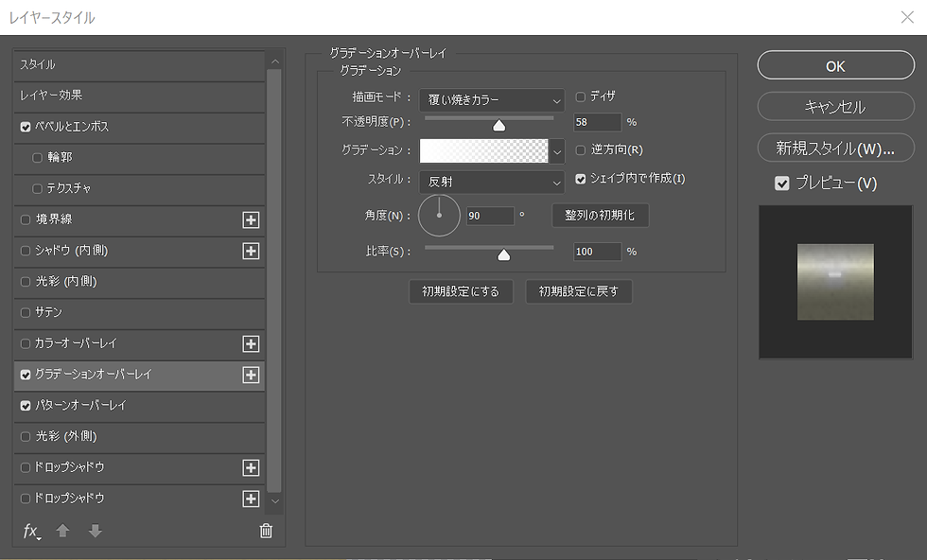Screen dimensions: 927x560
Task: Open 描画モード dropdown showing 覆い焼きカラー
Action: [x=491, y=100]
